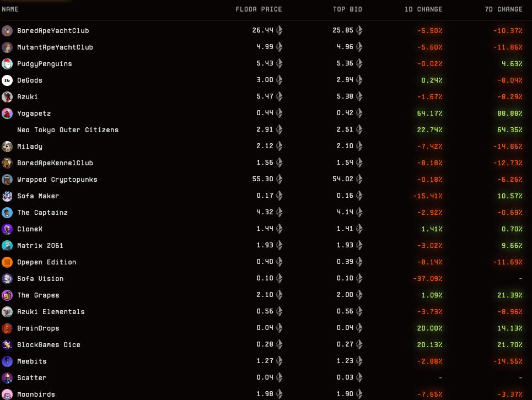Open the Opepen Edition collection name
Viewport: 532px width, 400px height.
(47, 262)
